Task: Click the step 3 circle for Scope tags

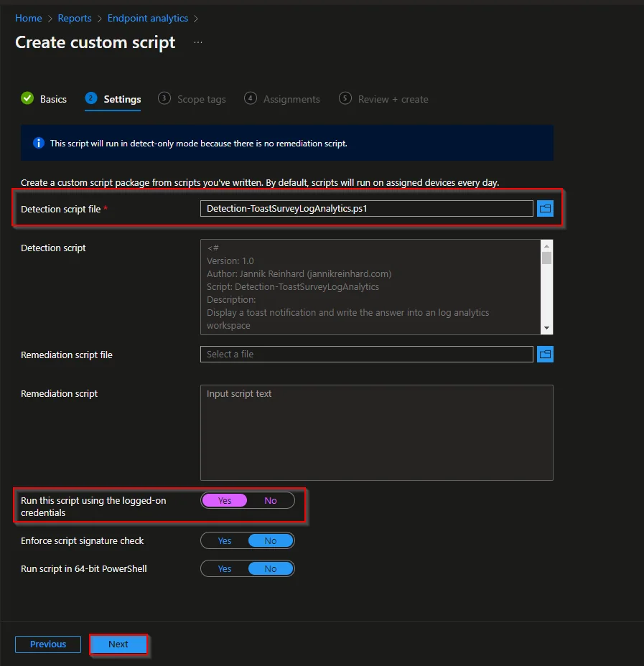Action: click(164, 98)
